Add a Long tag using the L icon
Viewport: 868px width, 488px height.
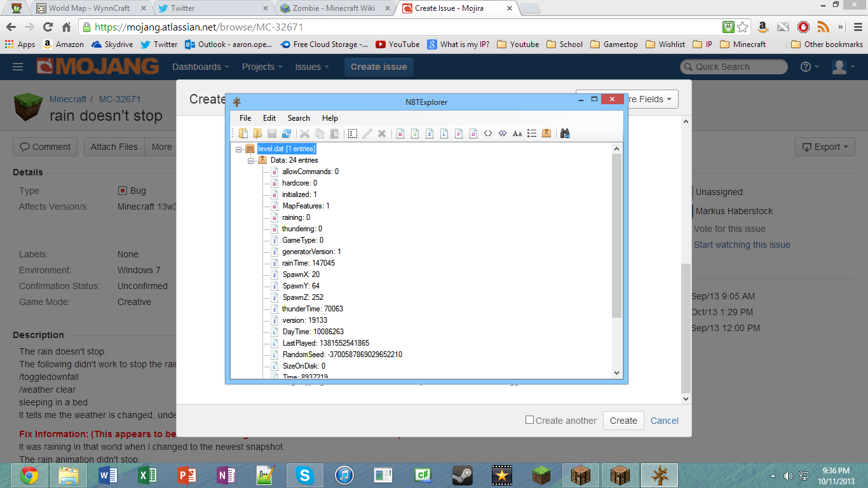(444, 133)
